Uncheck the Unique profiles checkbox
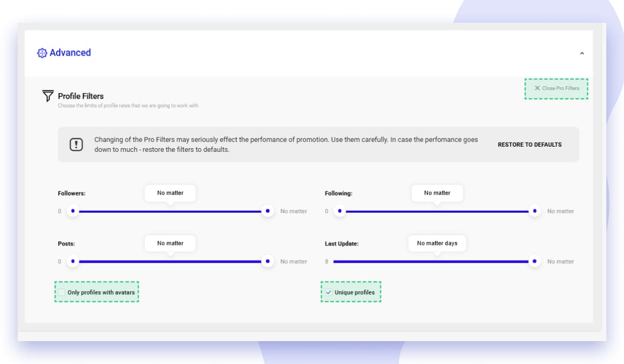This screenshot has height=364, width=624. pyautogui.click(x=329, y=292)
